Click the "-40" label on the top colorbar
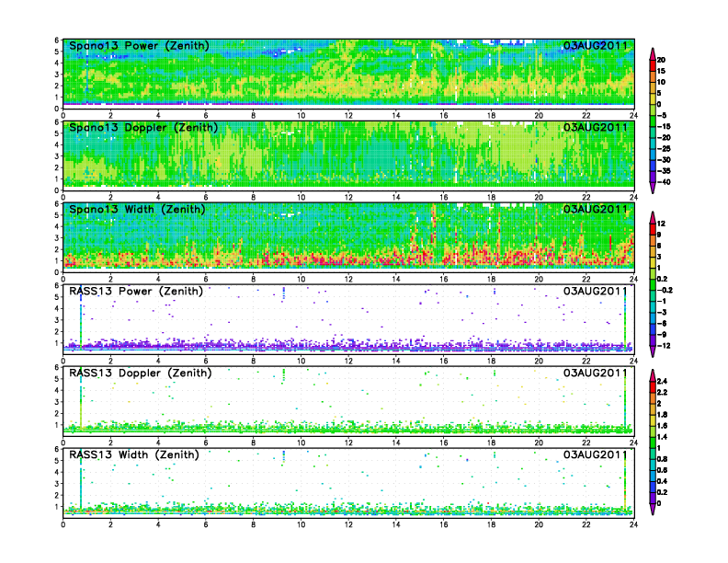The image size is (728, 563). (664, 182)
